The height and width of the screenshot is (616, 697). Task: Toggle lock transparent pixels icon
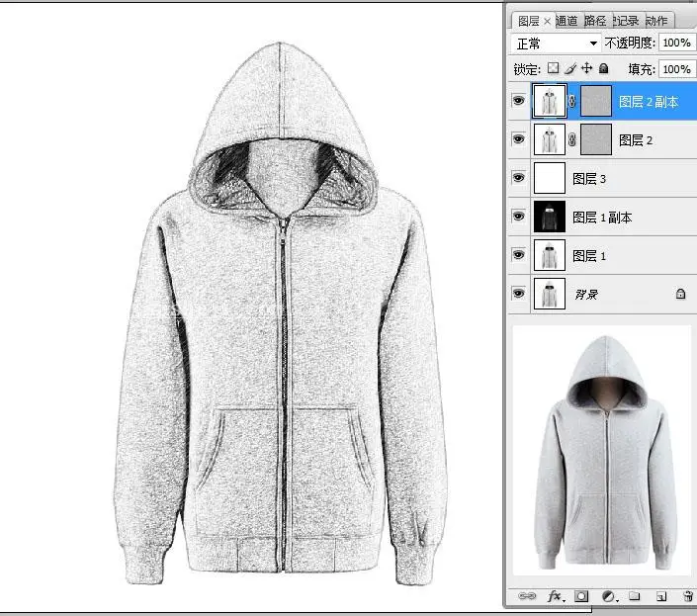coord(553,68)
